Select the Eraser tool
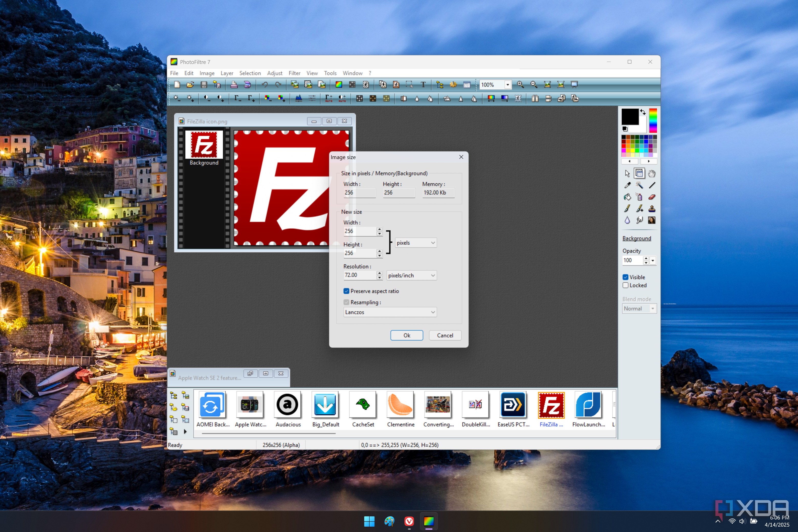 (x=652, y=197)
